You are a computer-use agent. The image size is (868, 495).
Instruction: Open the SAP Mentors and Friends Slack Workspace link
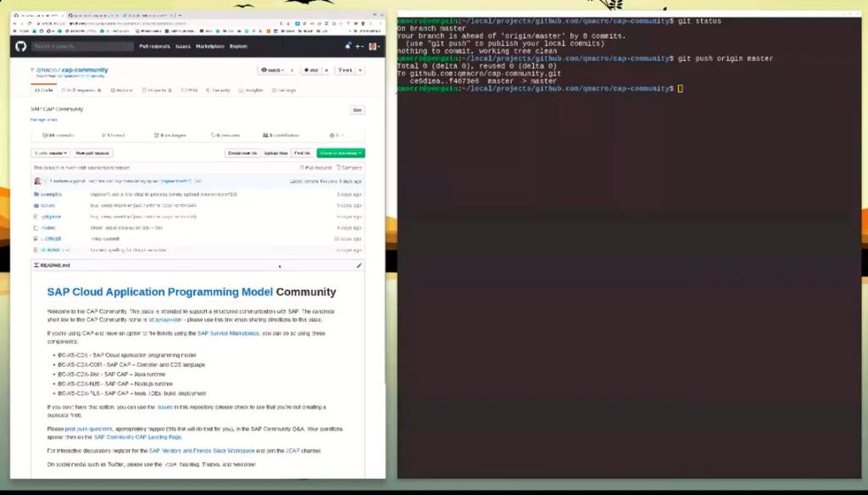202,451
